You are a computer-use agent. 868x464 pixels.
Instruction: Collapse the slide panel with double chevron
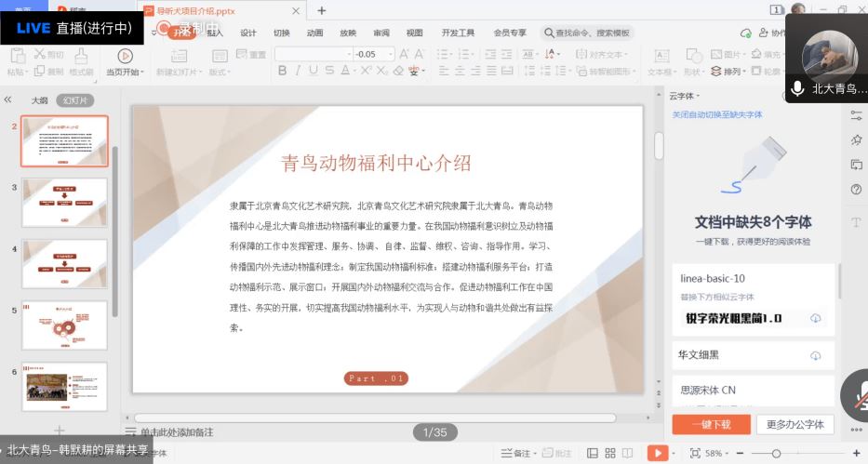7,99
